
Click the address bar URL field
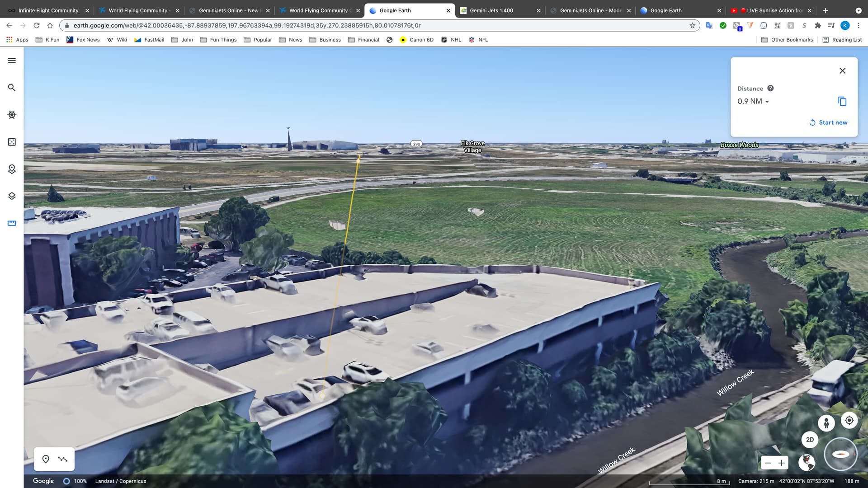pyautogui.click(x=380, y=25)
